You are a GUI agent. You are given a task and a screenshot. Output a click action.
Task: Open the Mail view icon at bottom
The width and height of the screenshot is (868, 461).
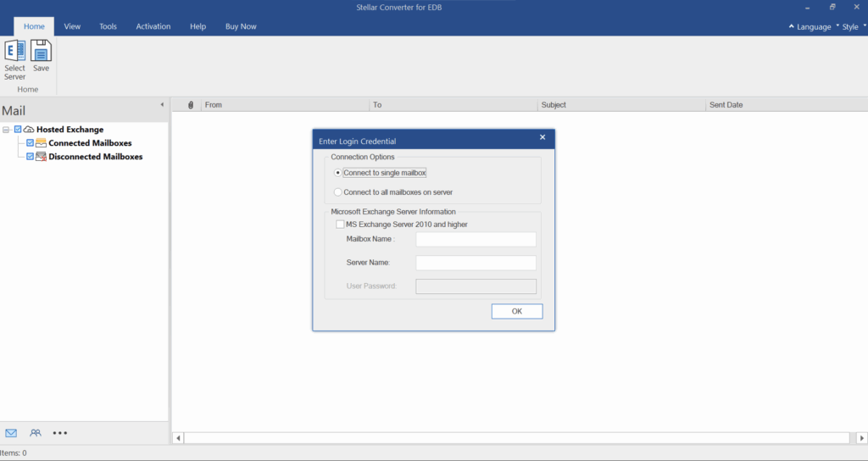pos(11,433)
